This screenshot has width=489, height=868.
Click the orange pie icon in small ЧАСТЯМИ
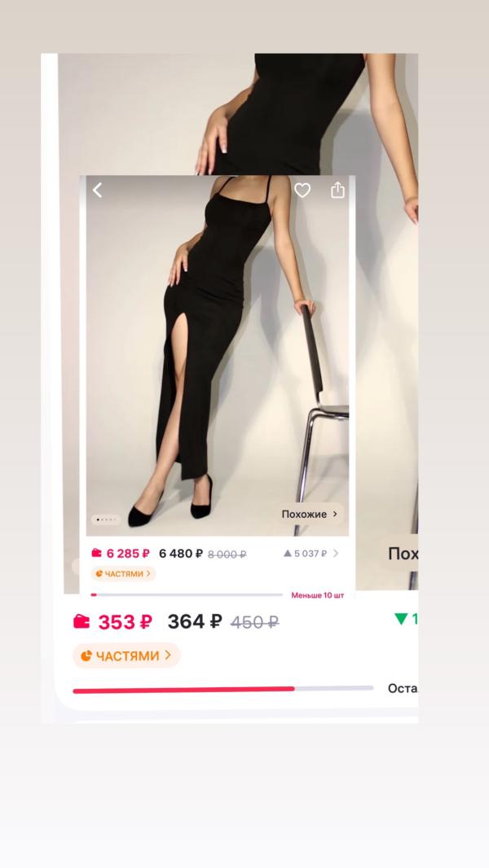click(99, 574)
